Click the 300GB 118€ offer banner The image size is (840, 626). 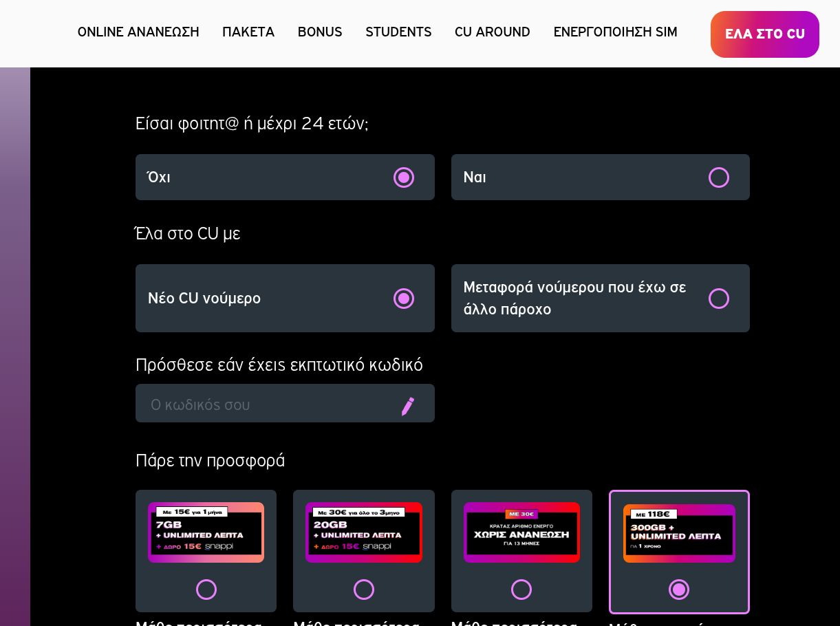click(x=679, y=533)
